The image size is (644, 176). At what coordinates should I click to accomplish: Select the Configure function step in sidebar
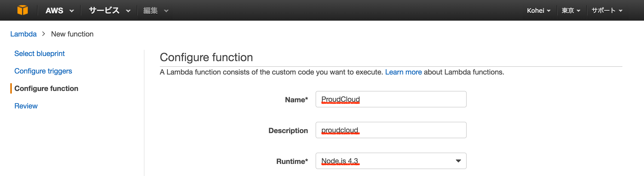[46, 88]
